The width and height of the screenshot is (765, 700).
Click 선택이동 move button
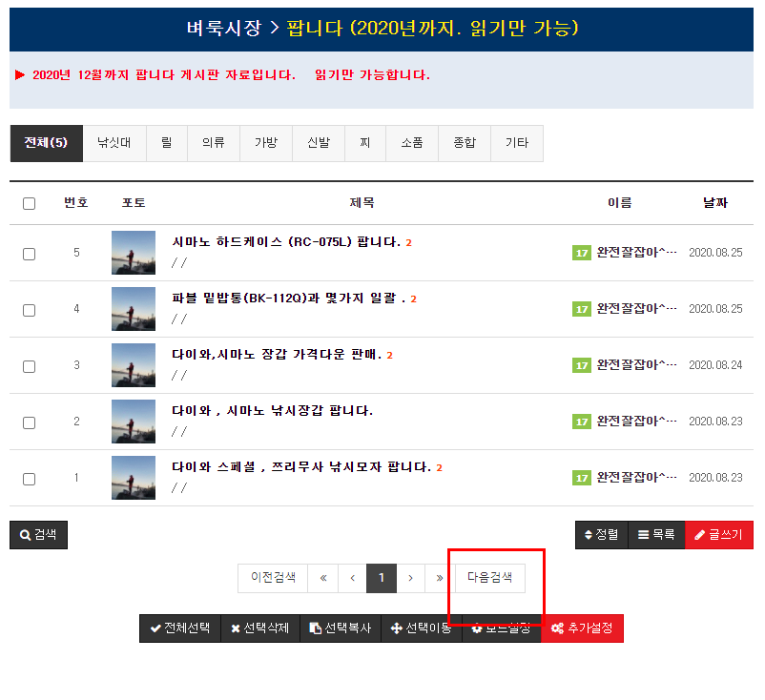421,628
